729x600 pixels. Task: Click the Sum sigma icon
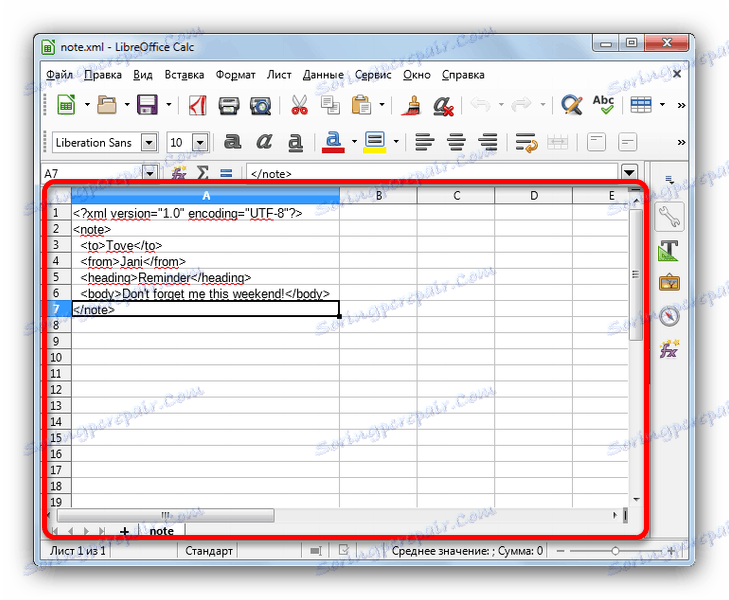coord(202,173)
